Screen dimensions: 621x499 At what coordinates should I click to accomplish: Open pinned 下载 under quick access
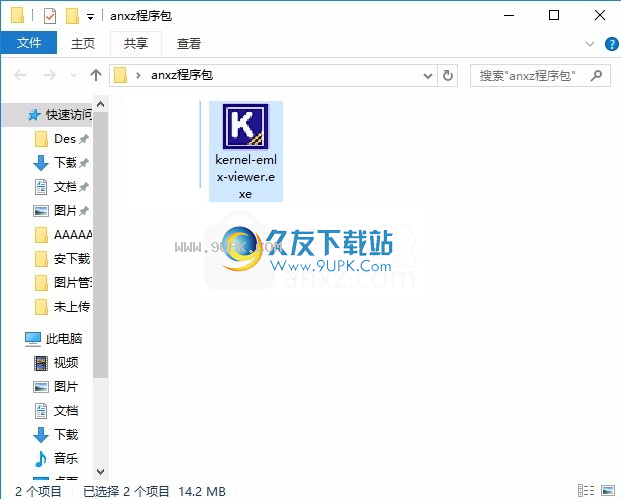61,163
